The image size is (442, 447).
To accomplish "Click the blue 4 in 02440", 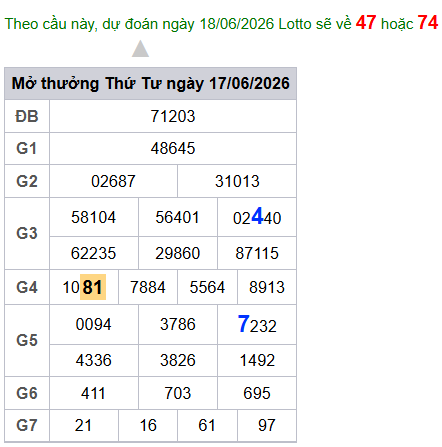I will coord(257,216).
